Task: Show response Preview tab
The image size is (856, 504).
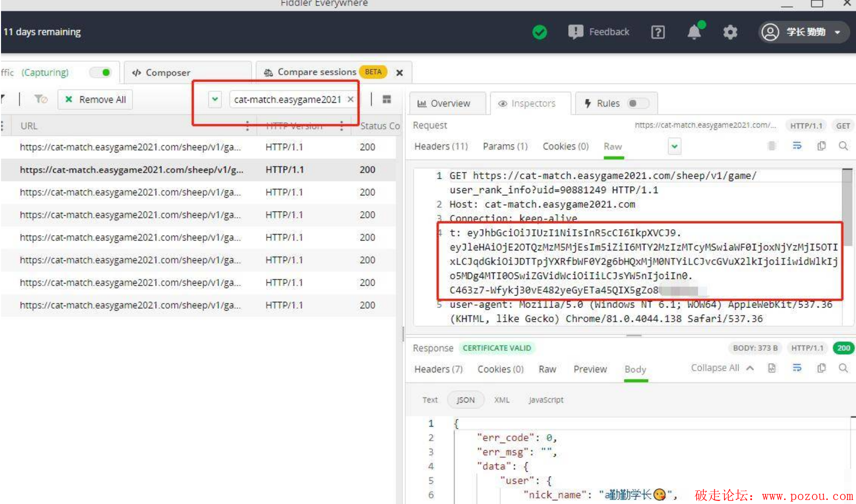Action: (x=590, y=369)
